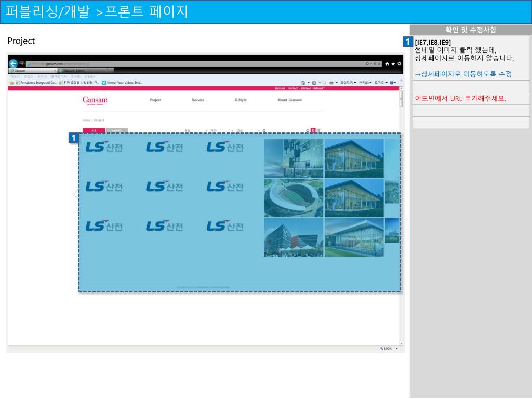Open the 보기(V) menu
Screen dimensions: 532x399
43,77
